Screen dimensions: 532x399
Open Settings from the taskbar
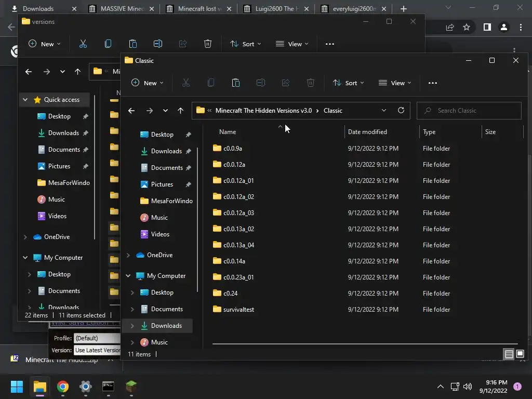point(86,387)
